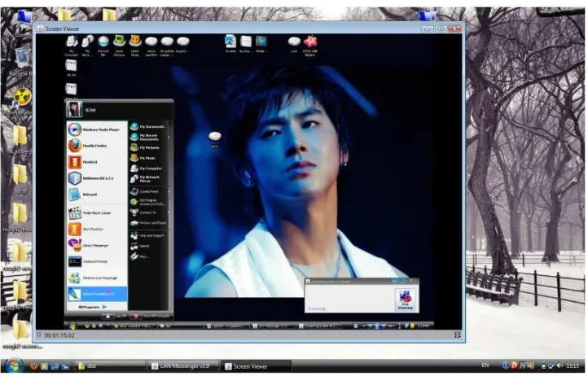Open NetBeans IDE in the Start menu

point(97,178)
